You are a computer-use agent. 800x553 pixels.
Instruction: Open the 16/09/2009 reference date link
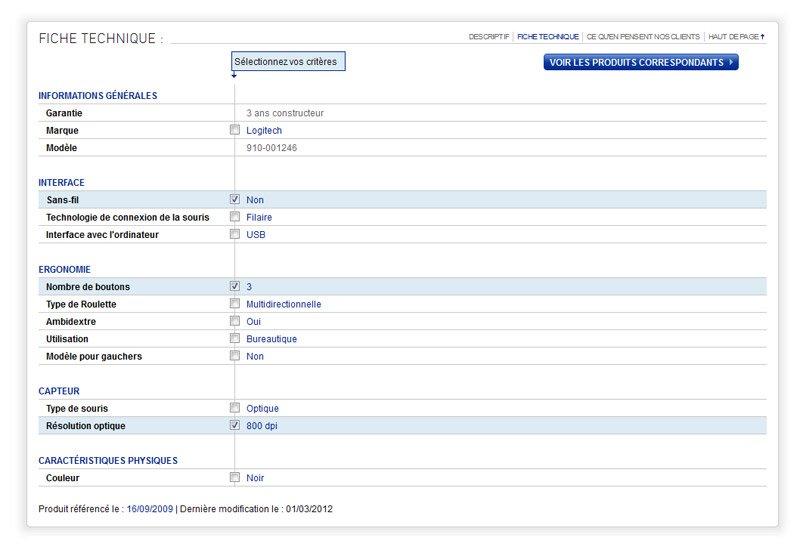coord(149,509)
